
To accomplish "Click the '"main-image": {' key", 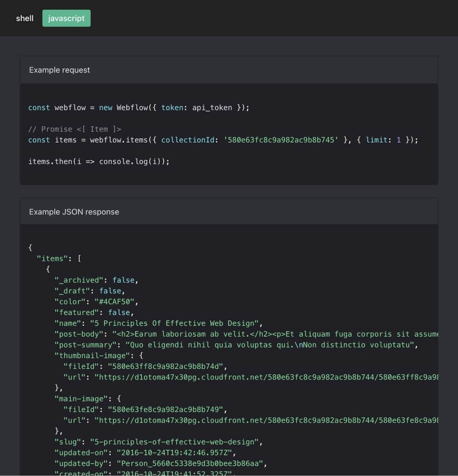I will pos(87,399).
